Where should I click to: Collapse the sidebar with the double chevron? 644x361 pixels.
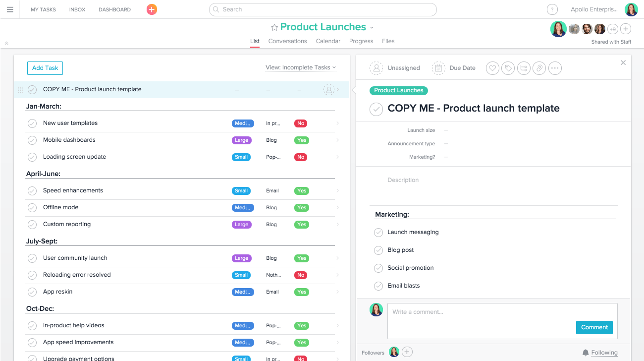click(x=6, y=44)
